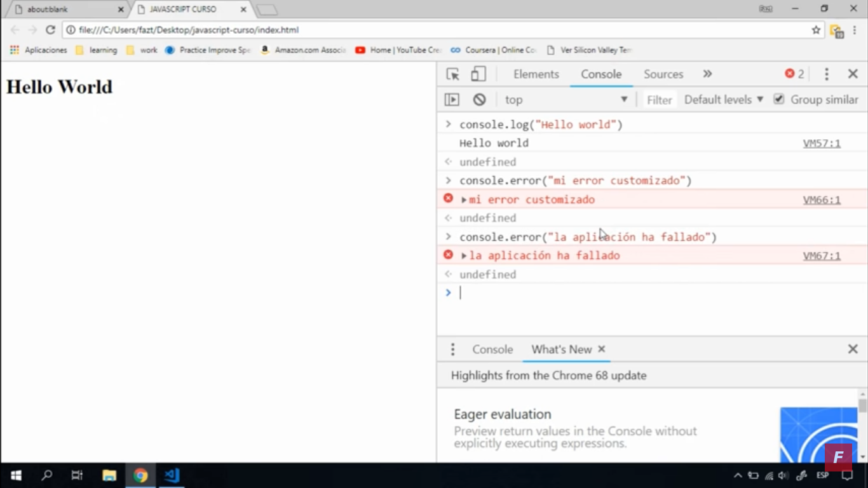Screen dimensions: 868x488
Task: Switch to the Elements tab
Action: (x=536, y=74)
